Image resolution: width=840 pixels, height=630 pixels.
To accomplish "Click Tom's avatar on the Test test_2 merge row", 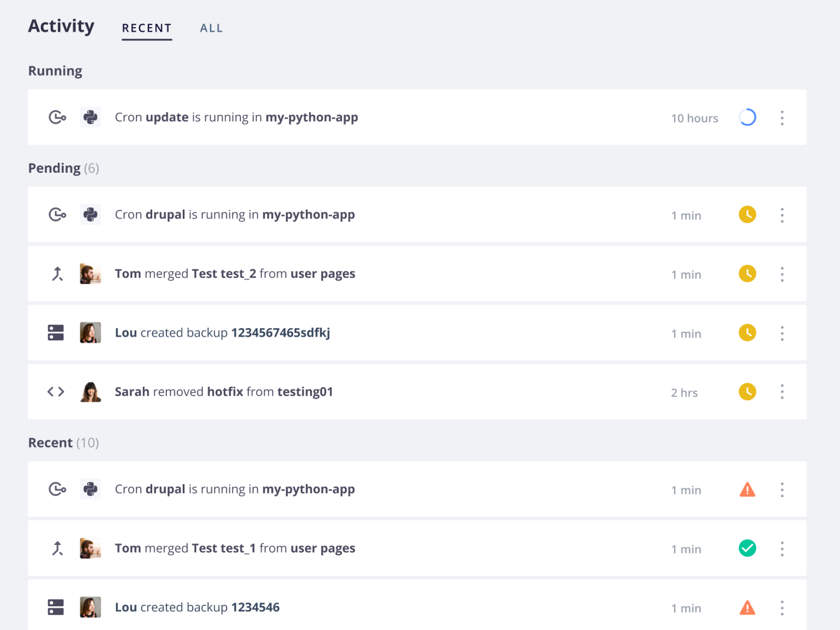I will 90,274.
